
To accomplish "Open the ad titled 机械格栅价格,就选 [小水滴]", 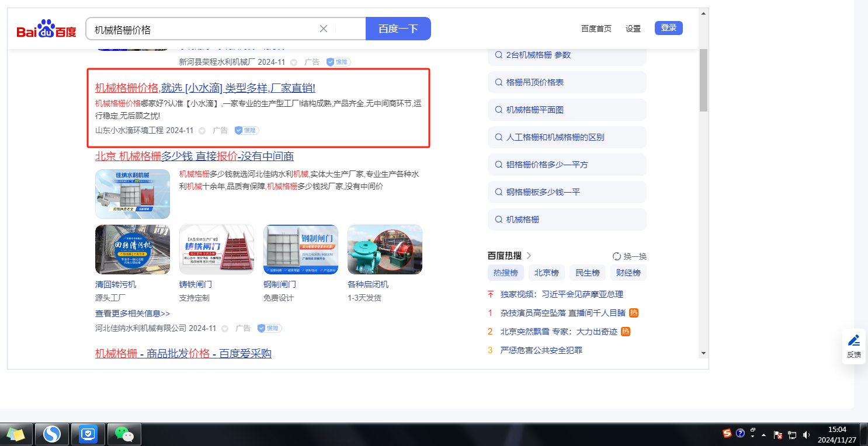I will (205, 88).
